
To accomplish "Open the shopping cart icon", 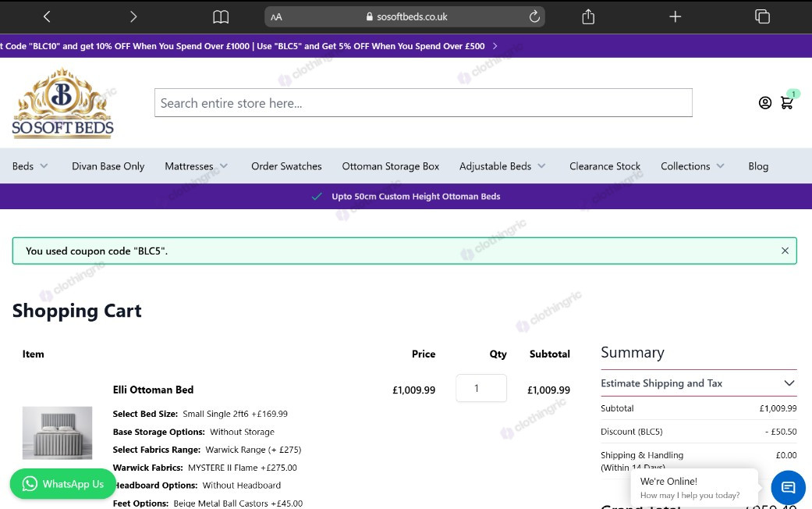I will (x=787, y=102).
